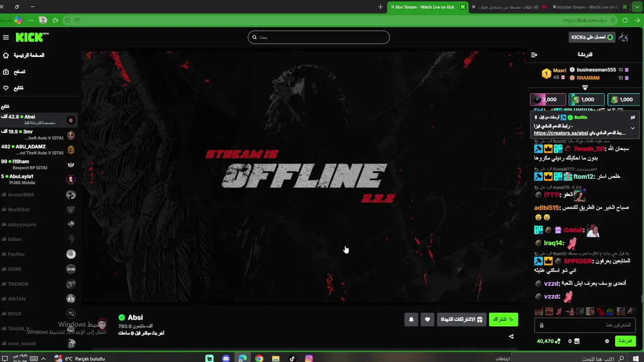Click username adlbi515 in chat
This screenshot has width=644, height=362.
[x=547, y=208]
